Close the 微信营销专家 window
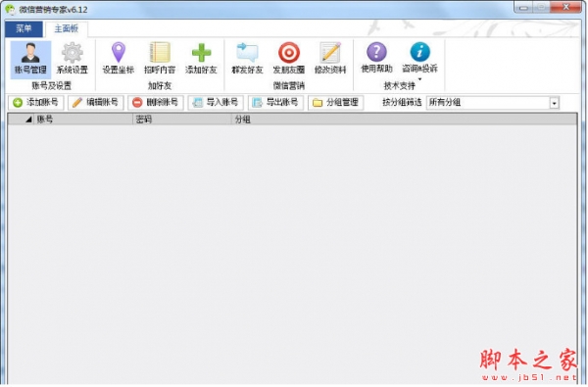Screen dimensions: 588x387 click(565, 7)
